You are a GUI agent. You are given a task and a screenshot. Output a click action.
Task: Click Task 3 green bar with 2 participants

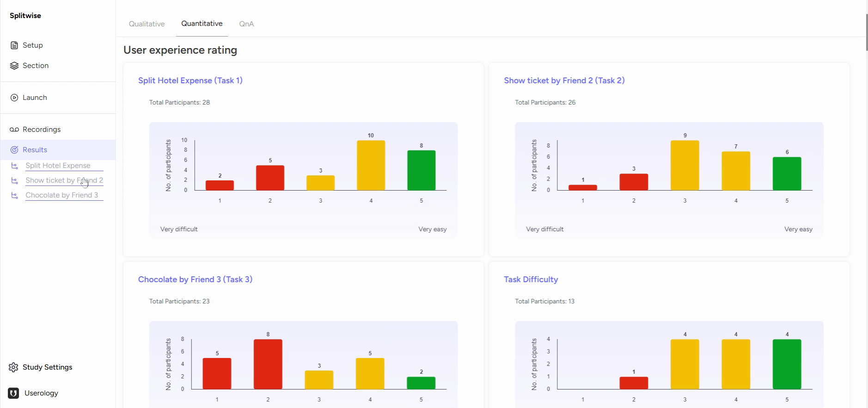point(421,383)
